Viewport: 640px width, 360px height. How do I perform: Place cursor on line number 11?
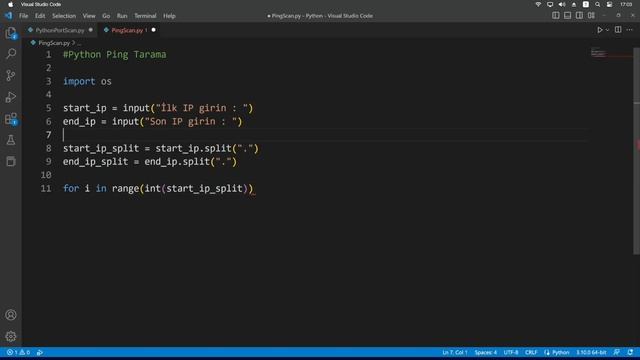pos(46,189)
